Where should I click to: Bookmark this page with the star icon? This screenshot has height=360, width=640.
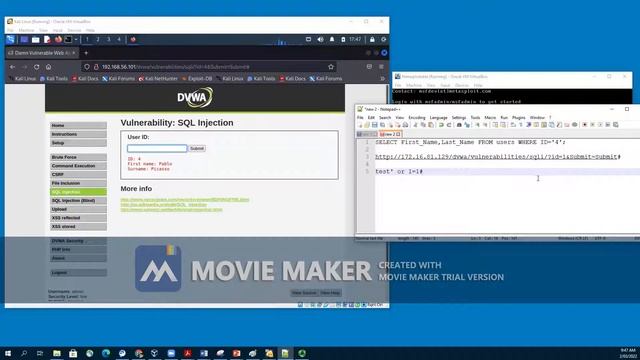point(331,67)
